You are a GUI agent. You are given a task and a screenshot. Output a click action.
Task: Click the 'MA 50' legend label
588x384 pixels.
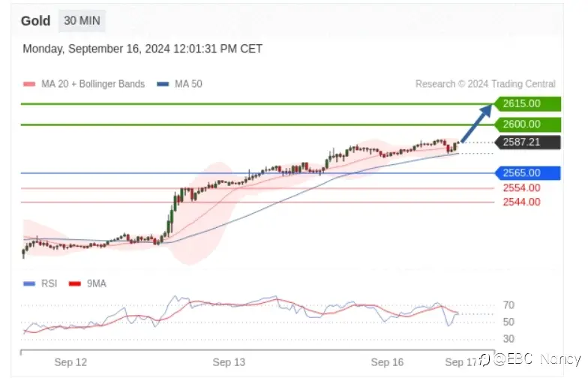coord(188,84)
